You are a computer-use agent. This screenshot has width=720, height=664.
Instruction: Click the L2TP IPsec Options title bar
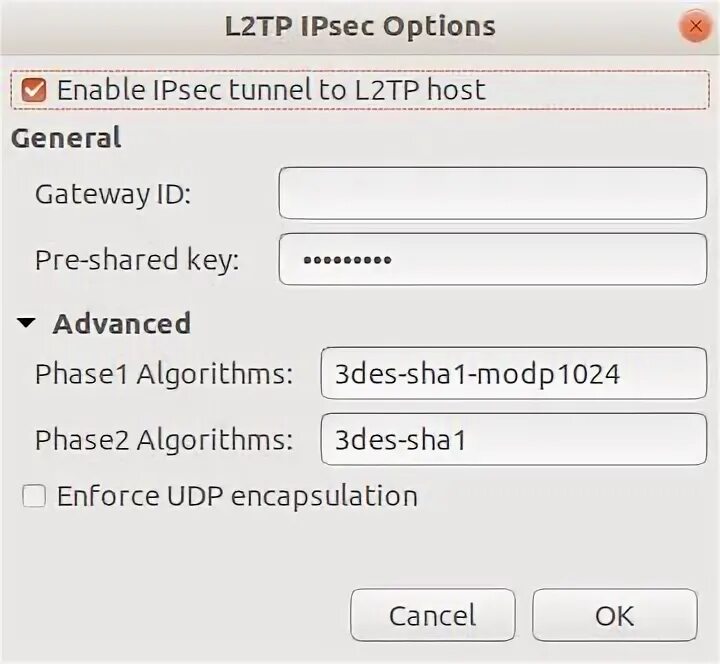coord(360,26)
